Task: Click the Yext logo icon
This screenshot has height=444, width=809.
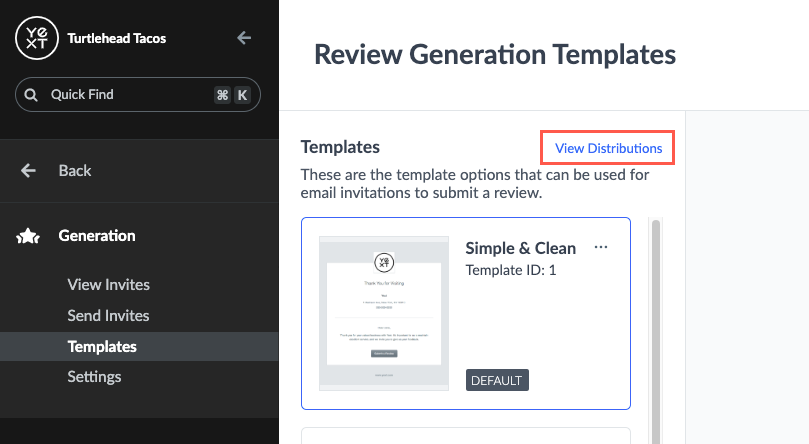Action: coord(37,39)
